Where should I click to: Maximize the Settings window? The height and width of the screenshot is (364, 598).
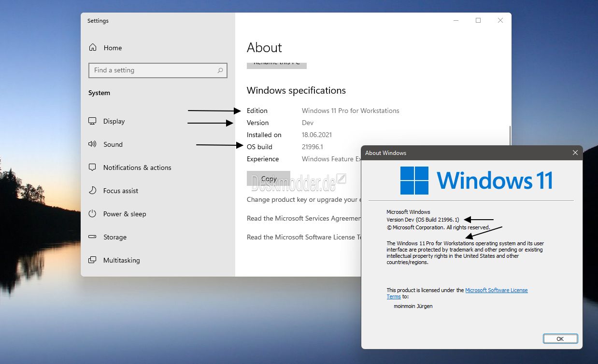tap(478, 20)
